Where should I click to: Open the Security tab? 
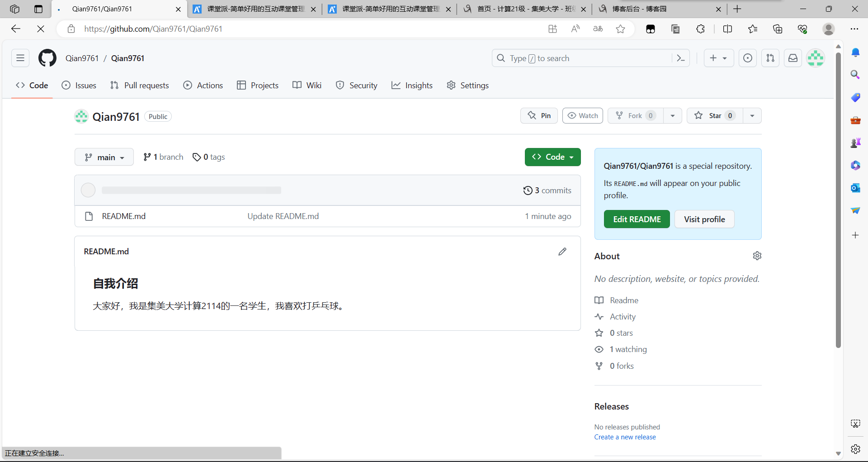[357, 86]
